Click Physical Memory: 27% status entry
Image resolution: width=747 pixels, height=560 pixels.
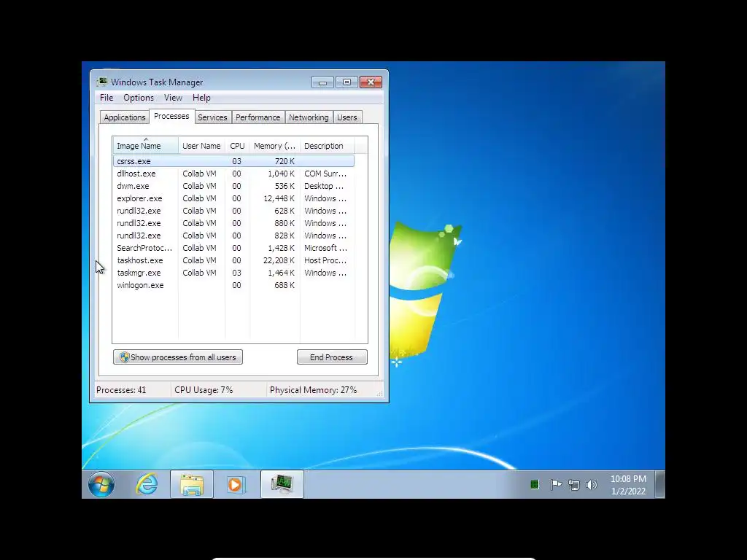[x=313, y=390]
